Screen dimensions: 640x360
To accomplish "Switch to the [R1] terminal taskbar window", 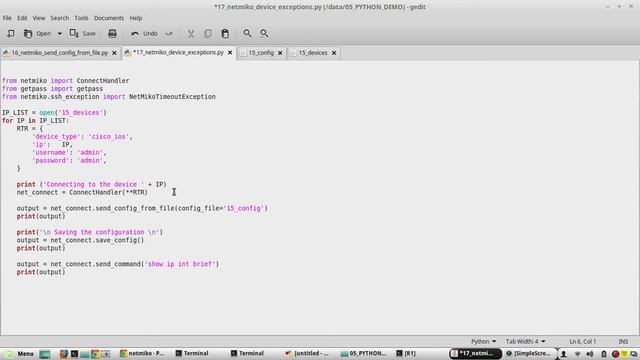I will tap(406, 353).
